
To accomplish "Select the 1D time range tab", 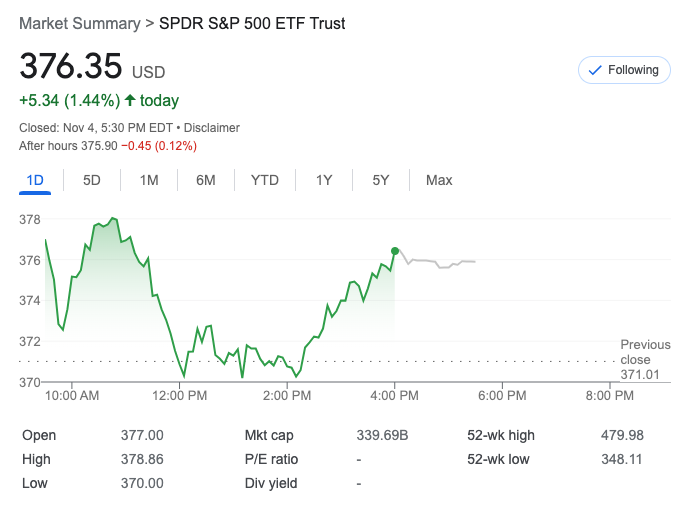I will 35,180.
